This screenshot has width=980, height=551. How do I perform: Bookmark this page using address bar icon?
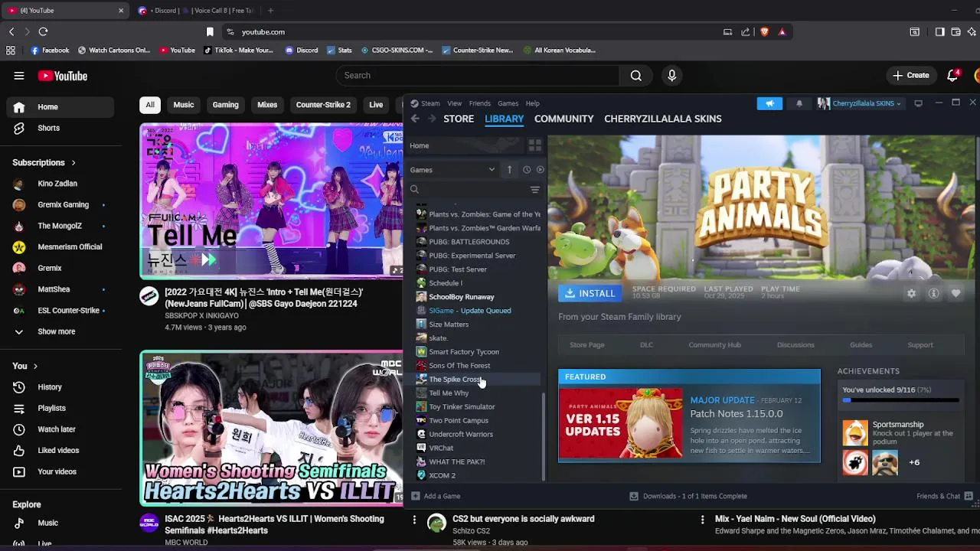click(x=210, y=32)
